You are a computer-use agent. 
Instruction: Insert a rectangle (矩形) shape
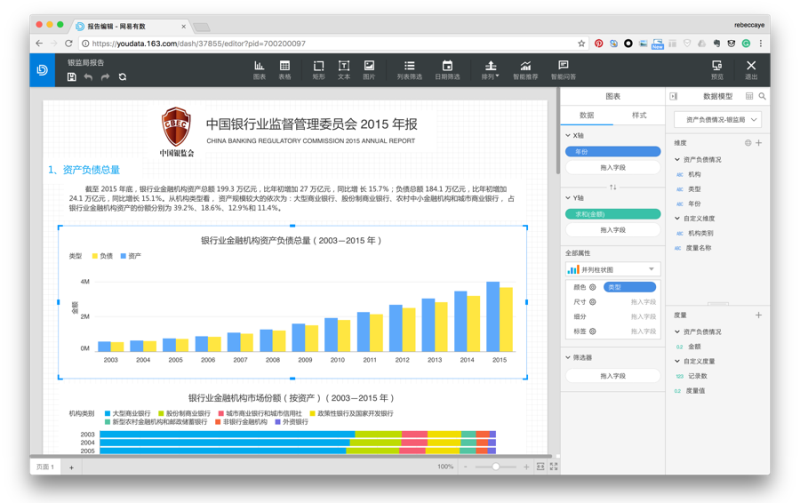tap(319, 70)
